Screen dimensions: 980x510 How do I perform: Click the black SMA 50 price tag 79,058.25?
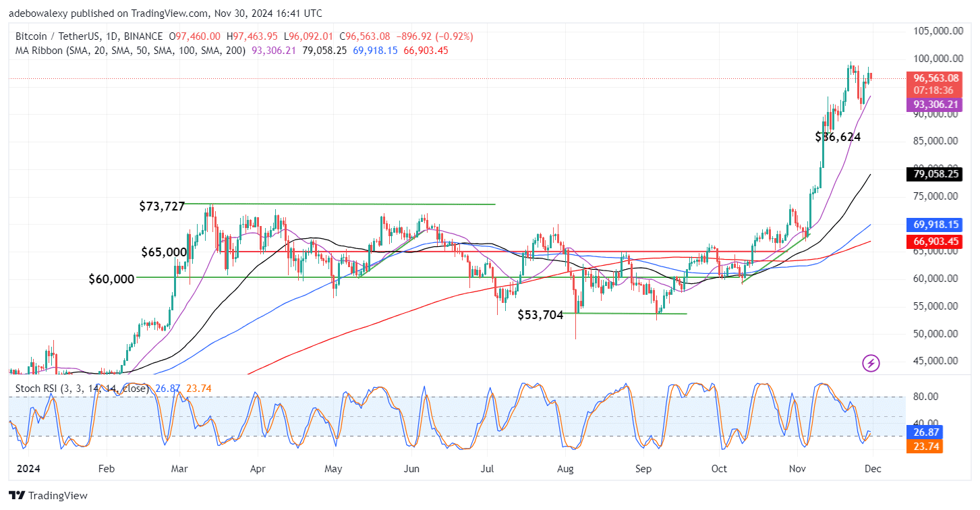click(x=933, y=174)
